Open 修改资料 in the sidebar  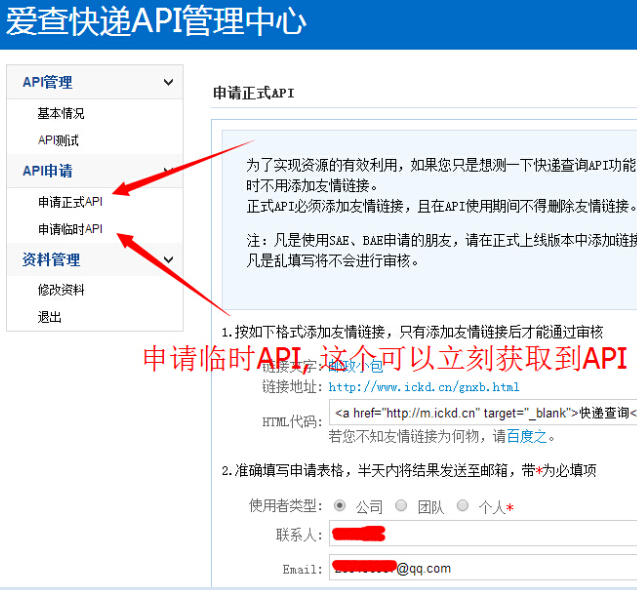coord(61,290)
